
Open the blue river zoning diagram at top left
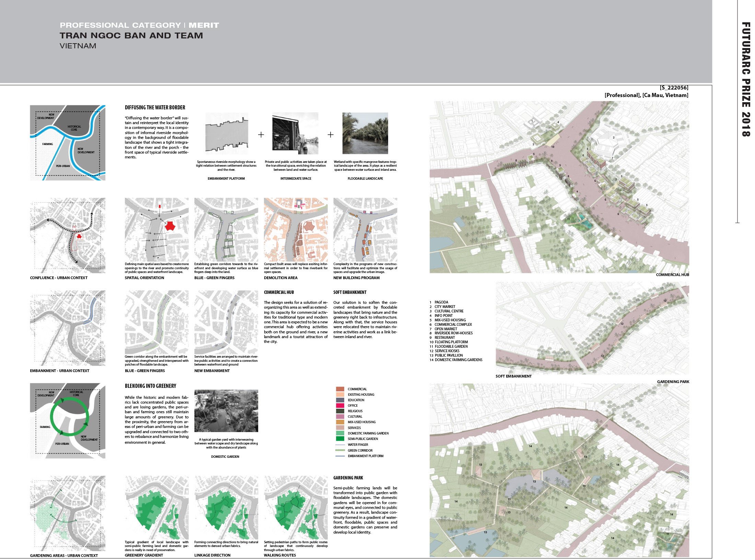click(x=68, y=143)
